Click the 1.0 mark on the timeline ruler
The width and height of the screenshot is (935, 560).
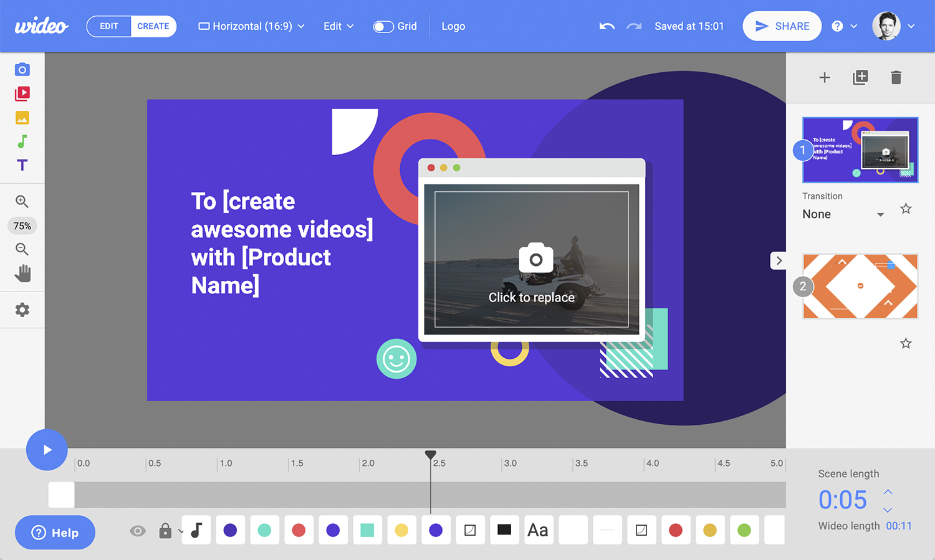[x=226, y=463]
